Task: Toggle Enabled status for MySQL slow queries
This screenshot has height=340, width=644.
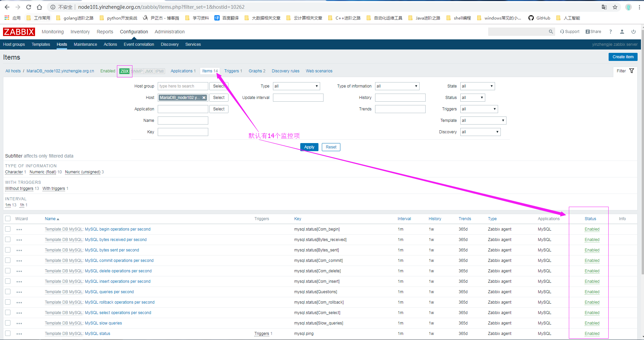Action: click(592, 323)
